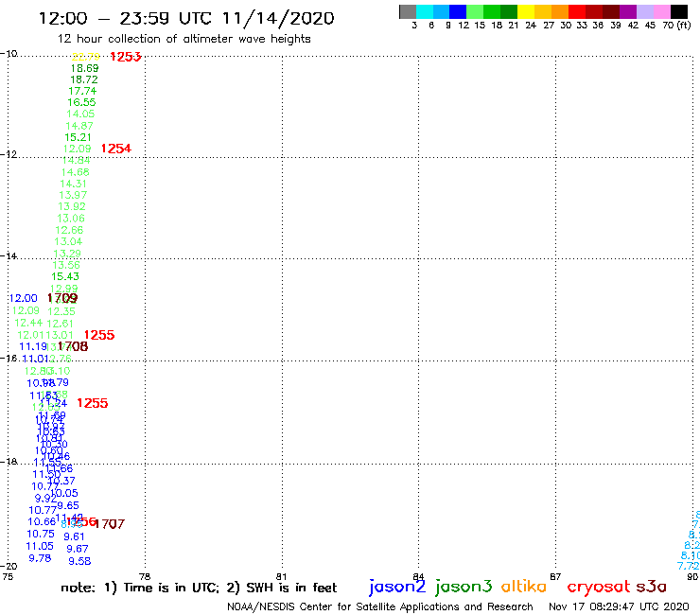
Task: Click the 17.74 wave height value
Action: click(82, 91)
